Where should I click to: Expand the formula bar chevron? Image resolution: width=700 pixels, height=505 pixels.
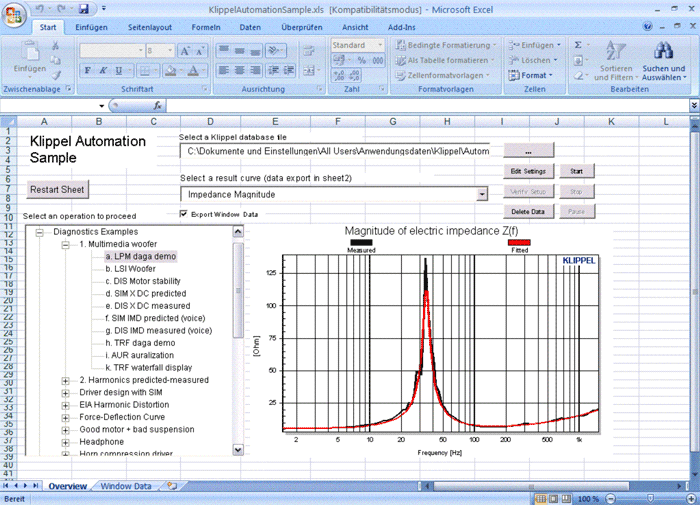point(694,105)
